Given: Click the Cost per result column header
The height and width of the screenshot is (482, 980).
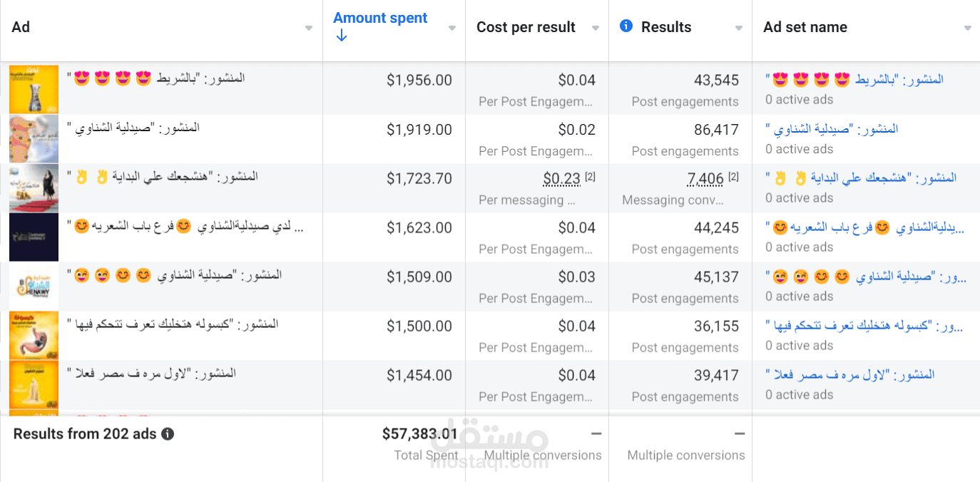Looking at the screenshot, I should [x=526, y=27].
